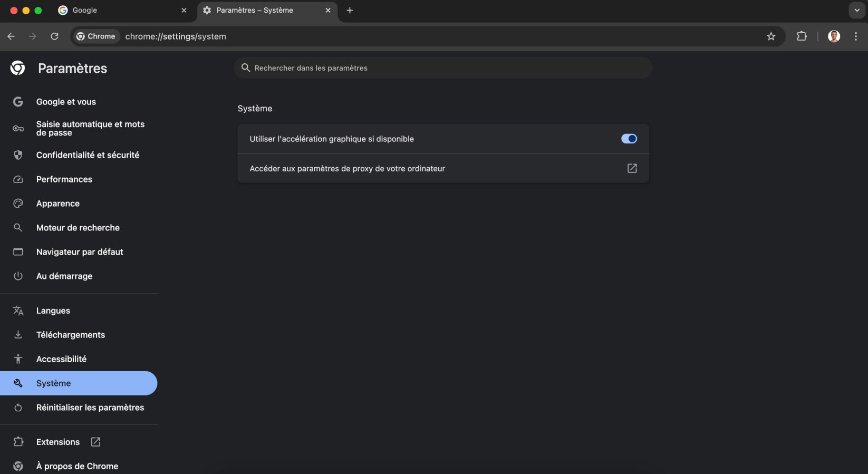868x474 pixels.
Task: Bookmark this page with the star
Action: click(x=771, y=36)
